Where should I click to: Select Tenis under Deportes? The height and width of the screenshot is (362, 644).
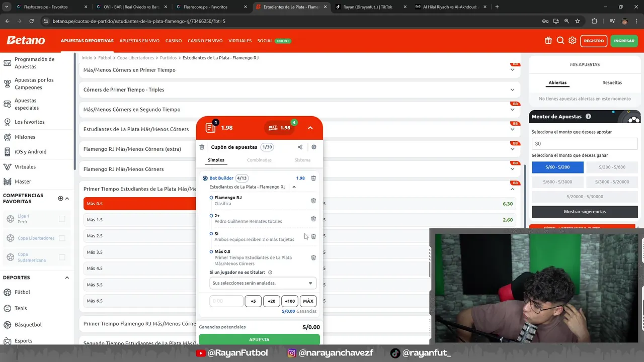21,308
